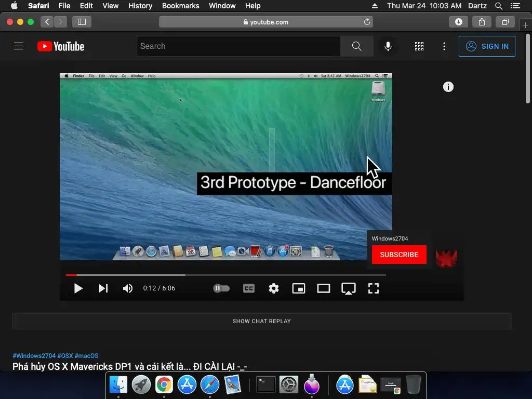
Task: Open a new Safari tab
Action: (525, 25)
